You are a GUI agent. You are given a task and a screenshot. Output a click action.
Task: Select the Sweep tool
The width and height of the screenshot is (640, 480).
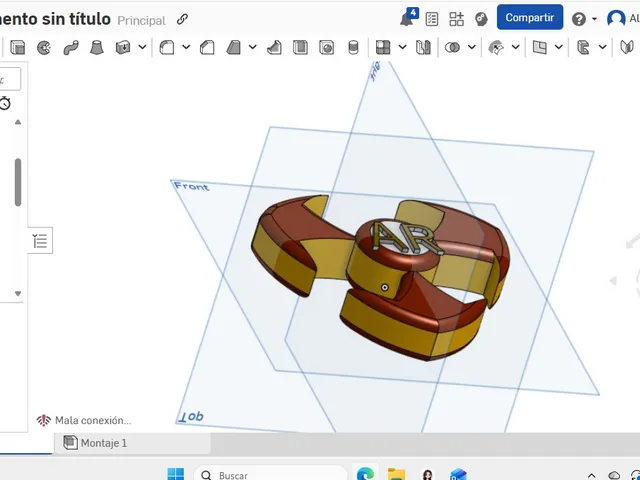[x=71, y=48]
